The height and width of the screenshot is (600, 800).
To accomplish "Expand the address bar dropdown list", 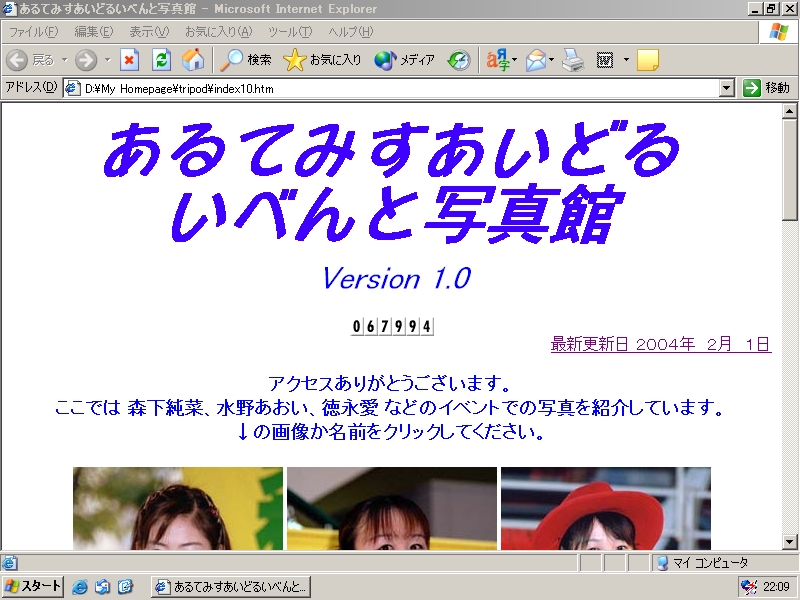I will 727,88.
